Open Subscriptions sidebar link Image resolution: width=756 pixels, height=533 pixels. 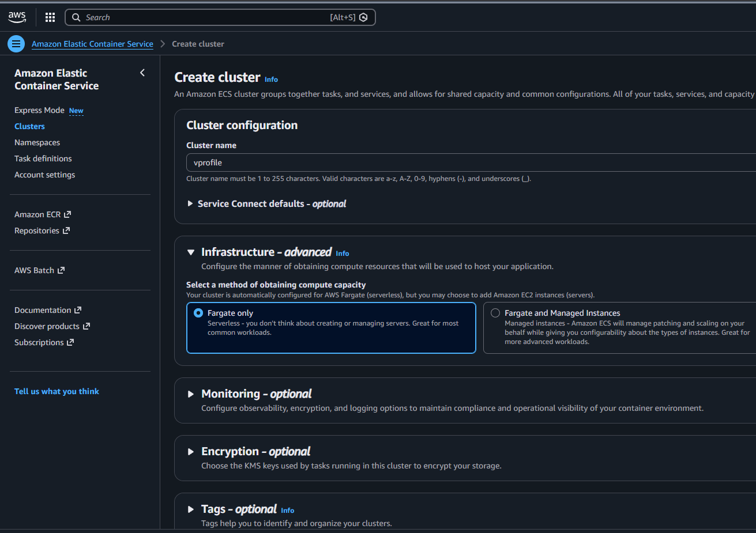point(39,342)
